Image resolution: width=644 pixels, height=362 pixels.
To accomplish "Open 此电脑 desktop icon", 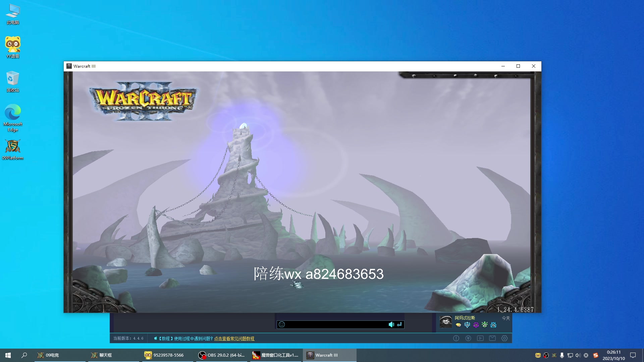I will coord(13,14).
